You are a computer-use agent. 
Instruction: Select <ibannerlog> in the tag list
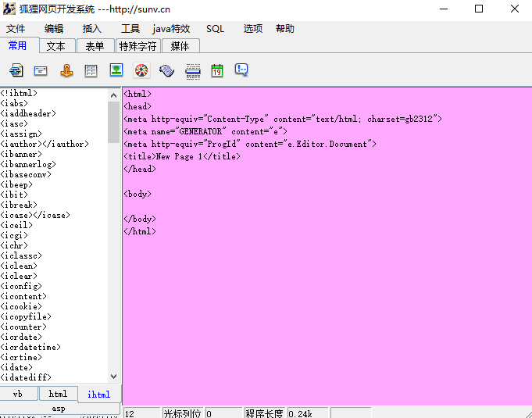click(x=28, y=164)
